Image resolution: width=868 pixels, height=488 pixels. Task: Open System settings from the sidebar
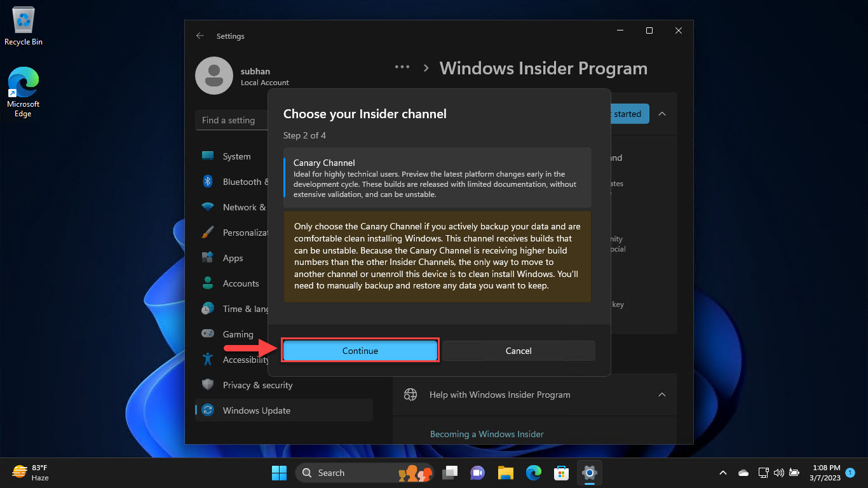pyautogui.click(x=236, y=156)
